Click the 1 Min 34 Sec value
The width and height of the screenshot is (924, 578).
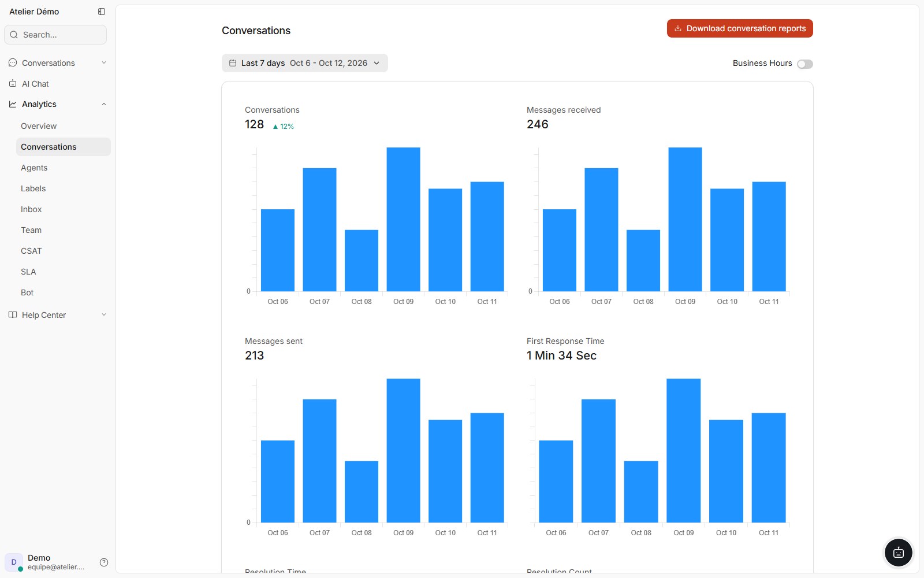[x=561, y=355]
